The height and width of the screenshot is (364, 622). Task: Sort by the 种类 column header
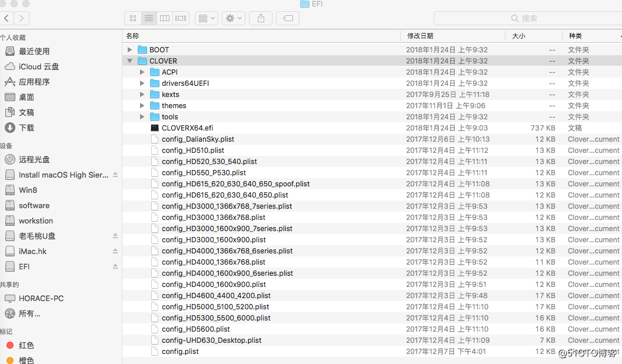[x=592, y=36]
